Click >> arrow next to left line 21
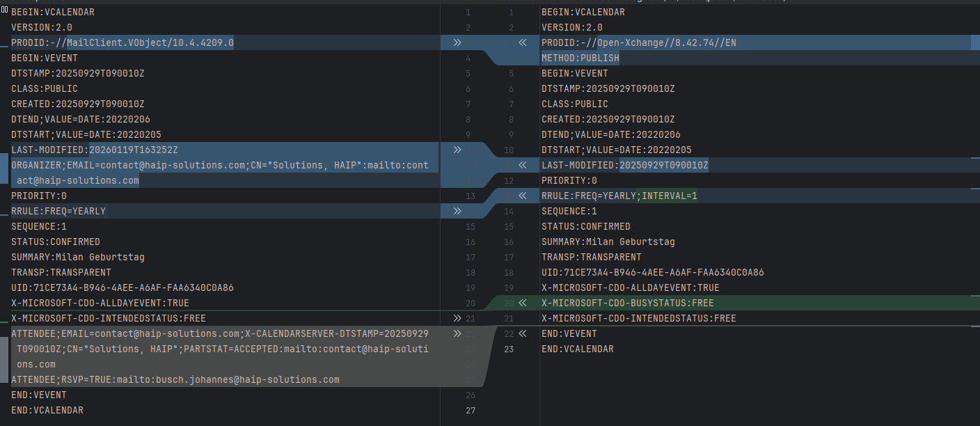Image resolution: width=980 pixels, height=426 pixels. [x=457, y=318]
